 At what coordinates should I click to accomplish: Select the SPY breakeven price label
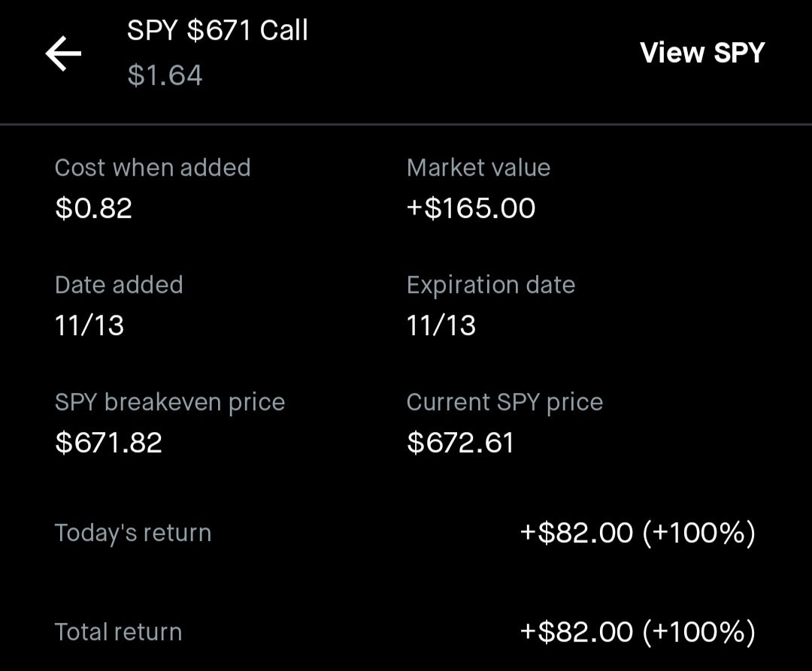pyautogui.click(x=170, y=402)
